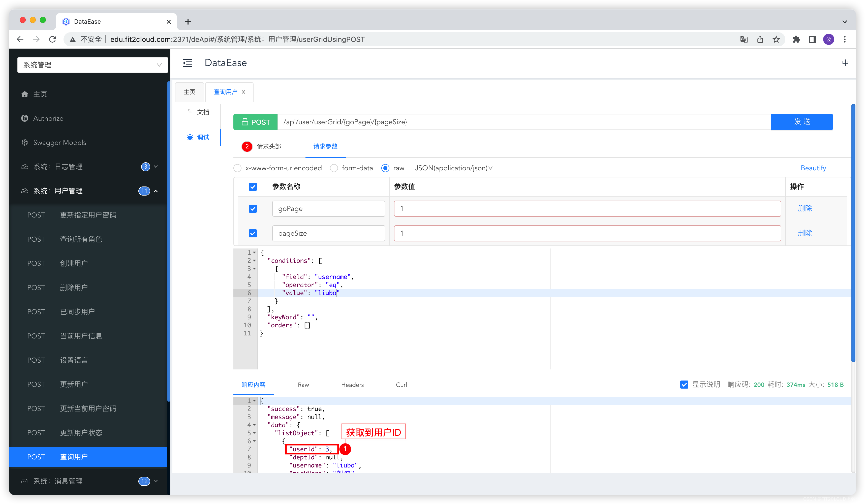Open JSON(application/json) content type dropdown

tap(453, 168)
